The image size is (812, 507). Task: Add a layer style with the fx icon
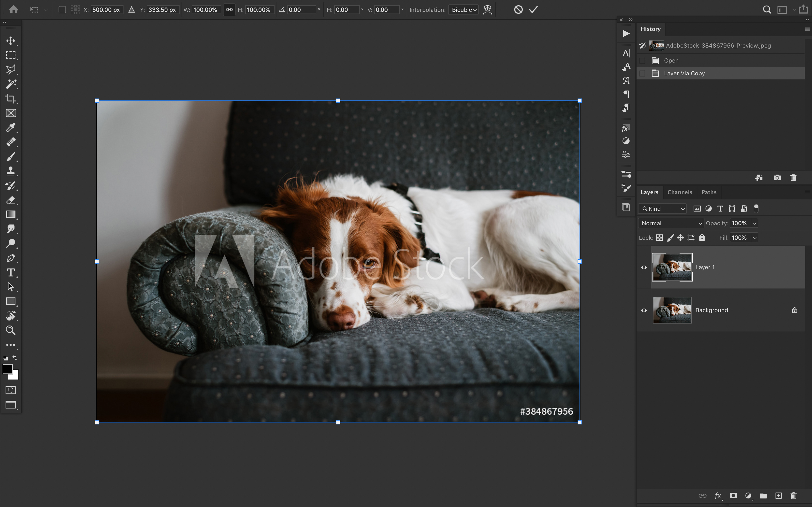718,496
